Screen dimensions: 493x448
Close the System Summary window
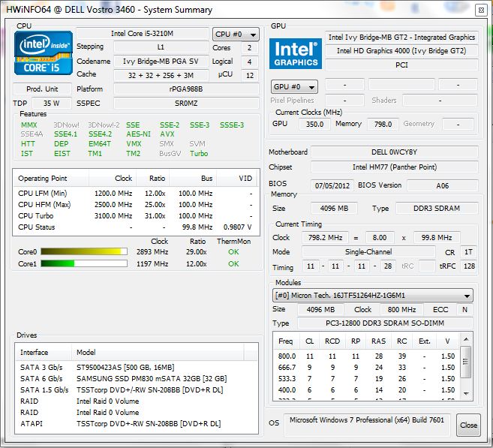481,10
